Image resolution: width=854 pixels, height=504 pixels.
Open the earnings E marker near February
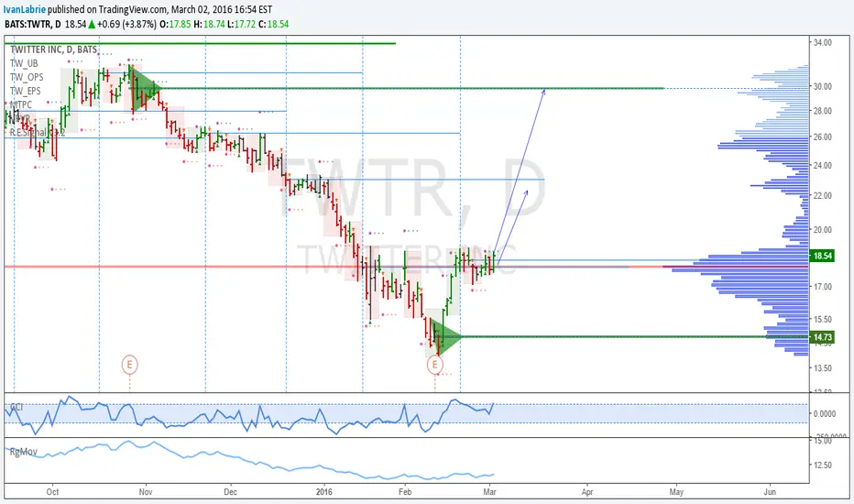coord(434,365)
